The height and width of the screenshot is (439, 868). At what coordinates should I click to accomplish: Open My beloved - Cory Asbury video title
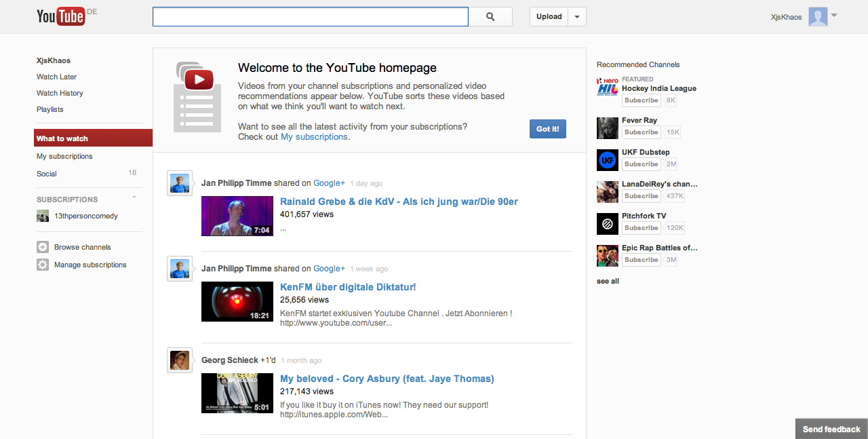[387, 379]
